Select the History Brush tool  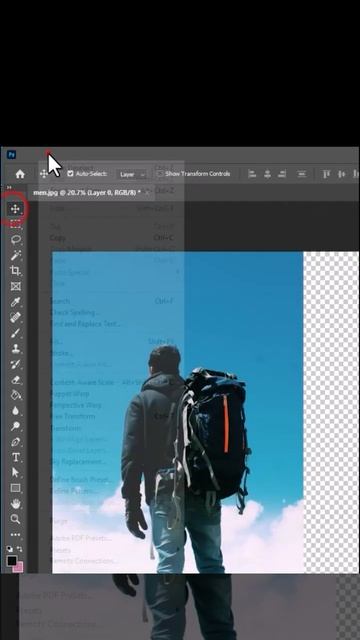15,364
